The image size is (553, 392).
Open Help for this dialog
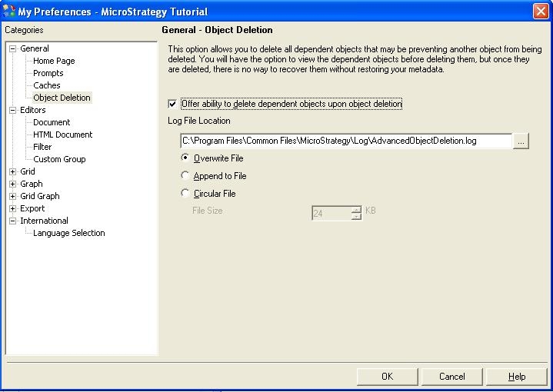(517, 377)
